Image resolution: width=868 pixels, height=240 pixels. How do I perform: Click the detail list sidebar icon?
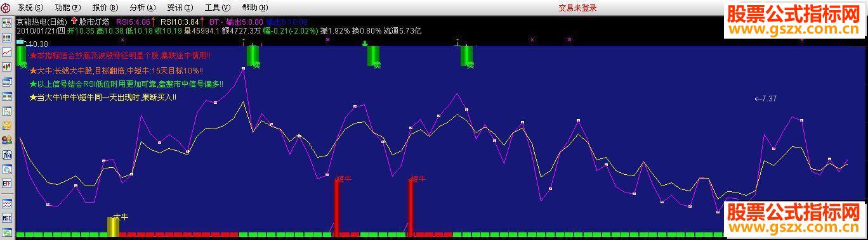point(7,97)
